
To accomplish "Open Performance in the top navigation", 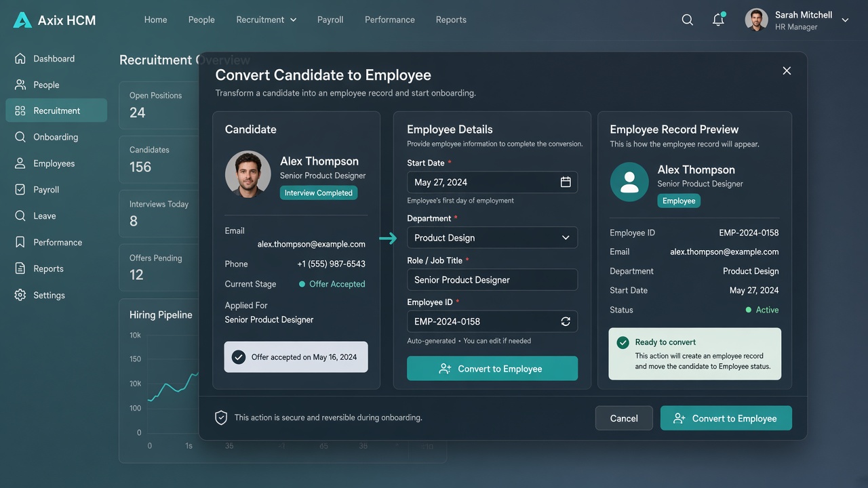I will pos(390,20).
